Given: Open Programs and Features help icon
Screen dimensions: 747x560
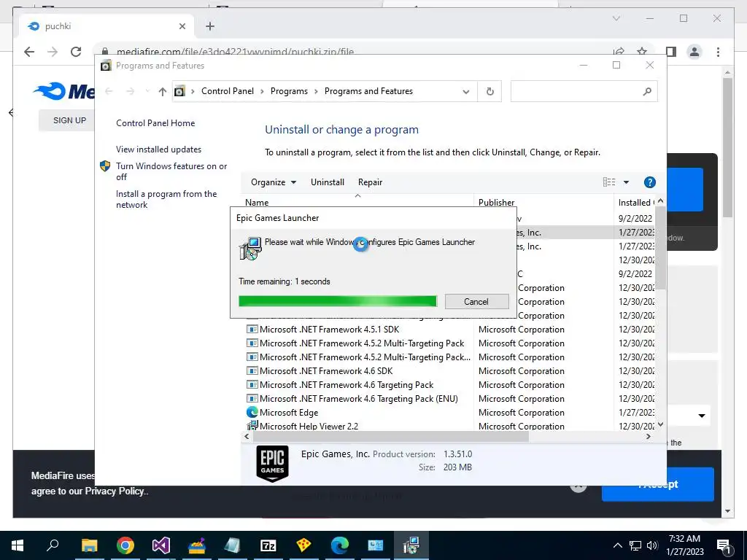Looking at the screenshot, I should (649, 182).
